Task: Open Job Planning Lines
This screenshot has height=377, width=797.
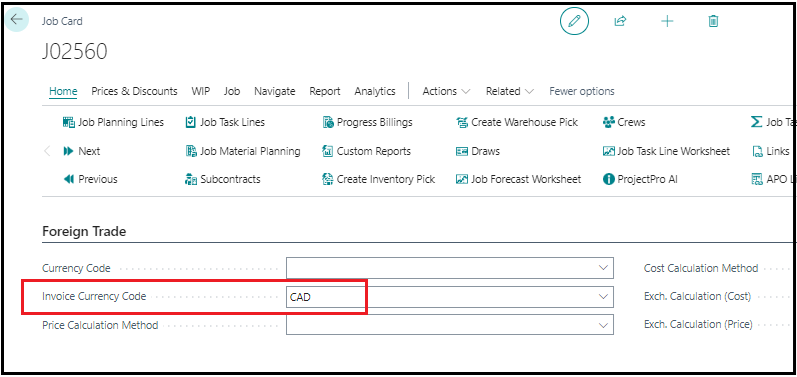Action: pos(113,122)
